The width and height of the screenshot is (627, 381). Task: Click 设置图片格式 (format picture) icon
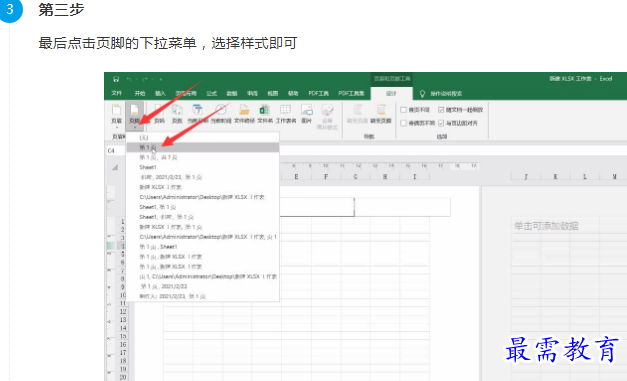(x=327, y=117)
